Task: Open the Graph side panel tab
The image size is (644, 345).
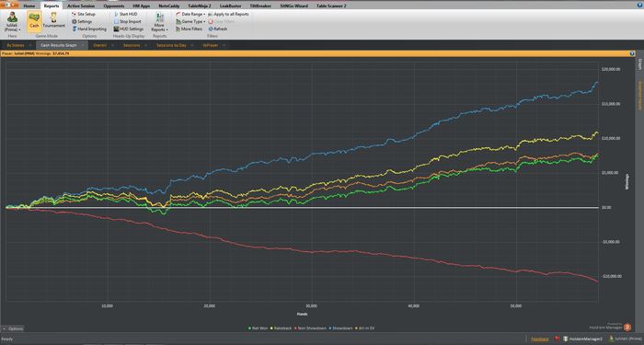Action: (639, 65)
